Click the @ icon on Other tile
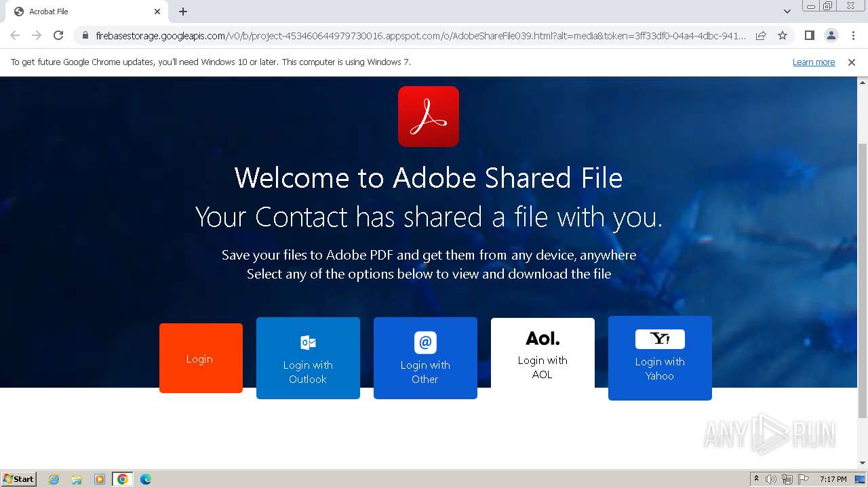The width and height of the screenshot is (868, 488). pyautogui.click(x=425, y=342)
